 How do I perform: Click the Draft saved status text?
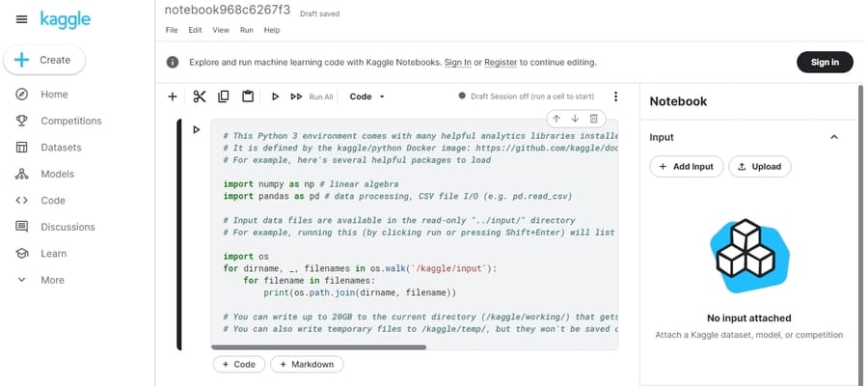pyautogui.click(x=319, y=14)
